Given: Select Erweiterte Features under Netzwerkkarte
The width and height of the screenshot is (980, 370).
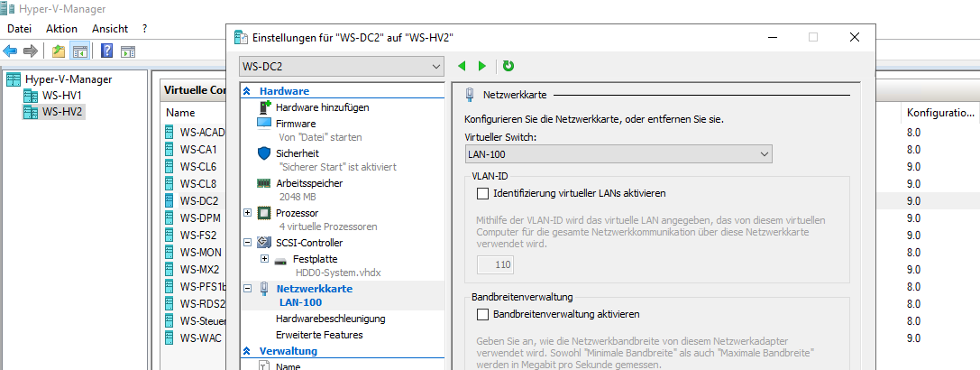Looking at the screenshot, I should (x=319, y=335).
